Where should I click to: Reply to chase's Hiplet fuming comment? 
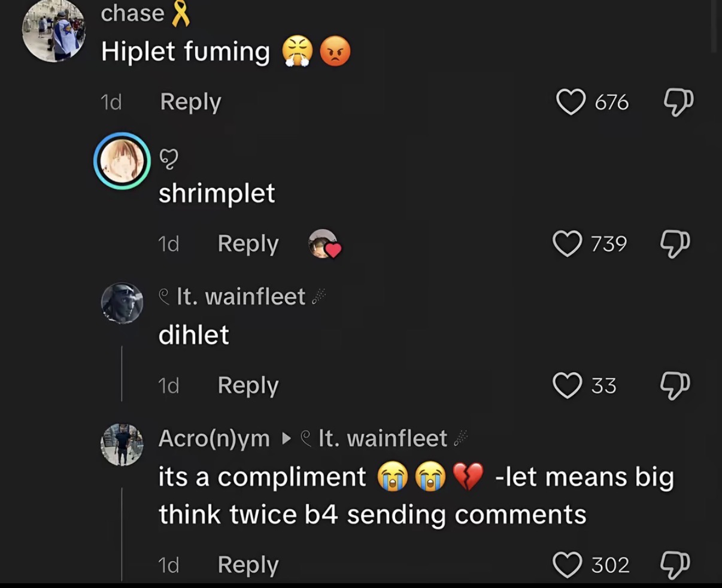click(x=190, y=102)
